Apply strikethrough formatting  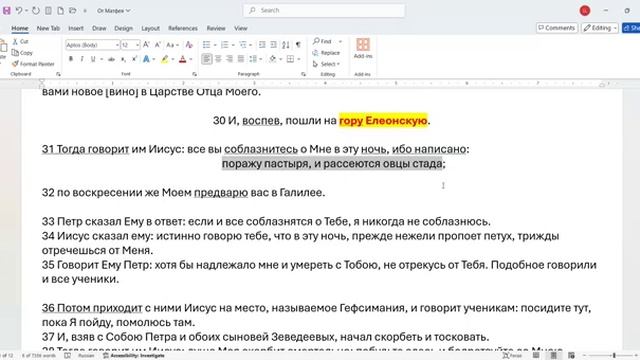pos(111,59)
